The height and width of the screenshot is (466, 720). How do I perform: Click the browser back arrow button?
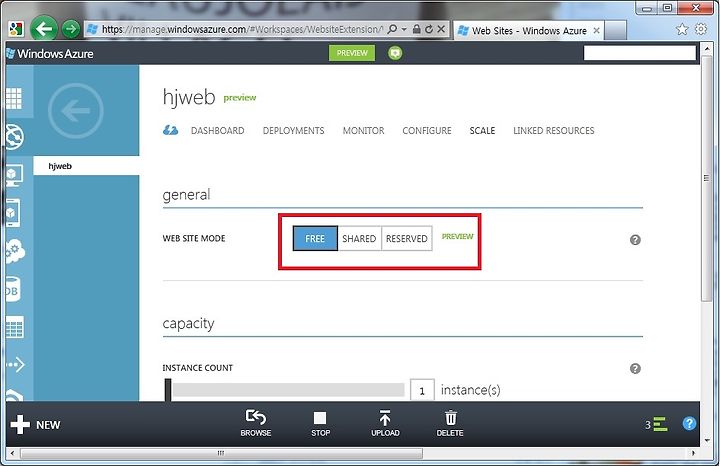click(x=44, y=29)
